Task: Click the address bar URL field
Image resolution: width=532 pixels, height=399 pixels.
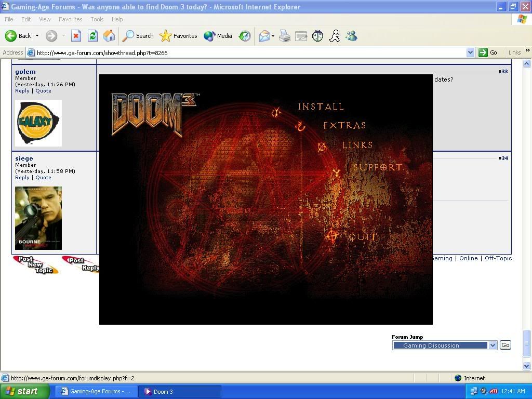Action: tap(250, 52)
